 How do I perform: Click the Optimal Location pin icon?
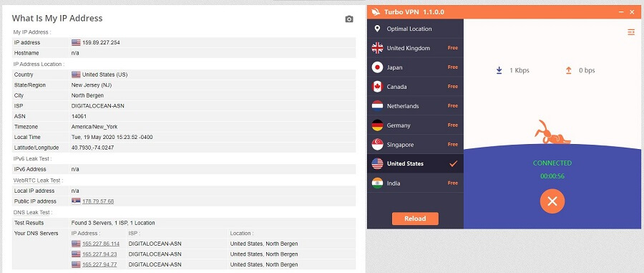pyautogui.click(x=377, y=29)
